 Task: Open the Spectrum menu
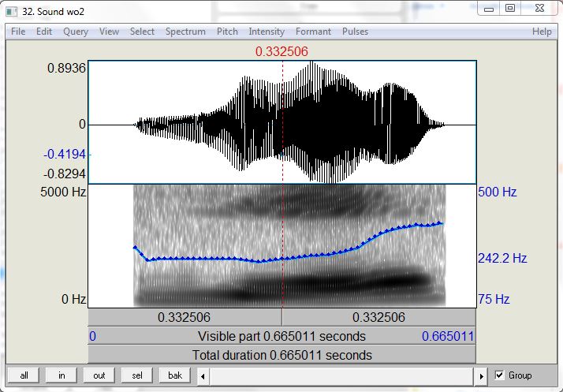pyautogui.click(x=185, y=32)
